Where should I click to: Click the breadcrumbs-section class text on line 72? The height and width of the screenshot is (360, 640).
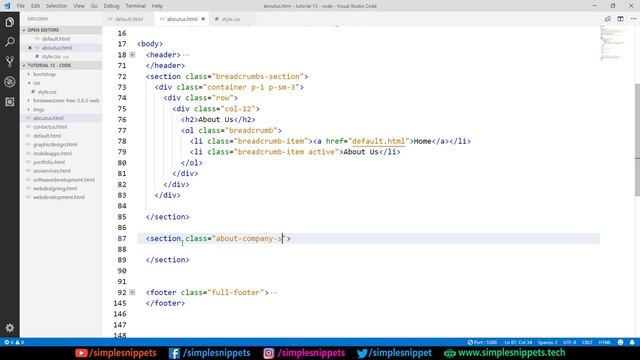pos(258,76)
